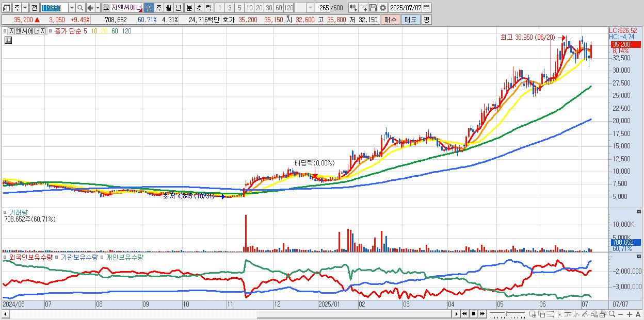Viewport: 644px width, 320px height.
Task: Click the overlapping windows icon at bottom
Action: pyautogui.click(x=542, y=314)
